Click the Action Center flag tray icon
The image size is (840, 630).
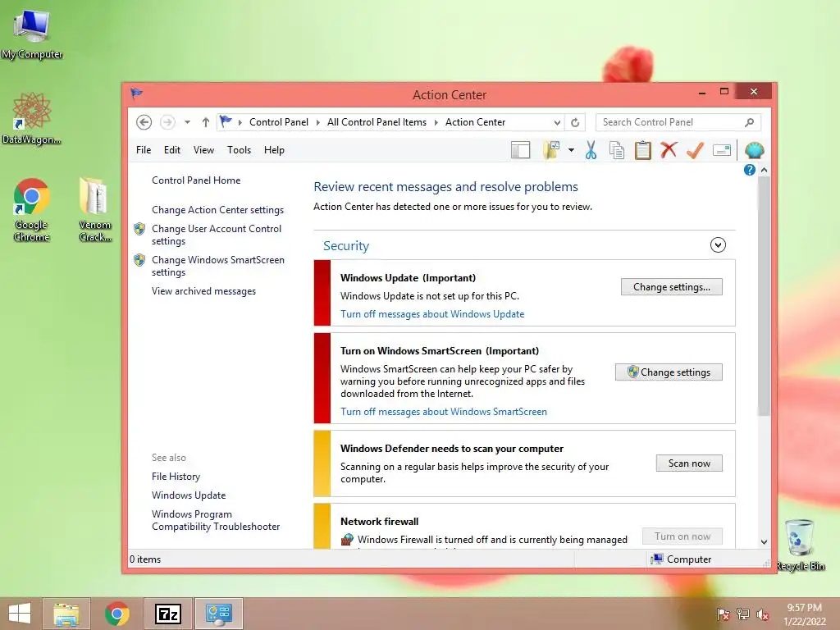[724, 614]
